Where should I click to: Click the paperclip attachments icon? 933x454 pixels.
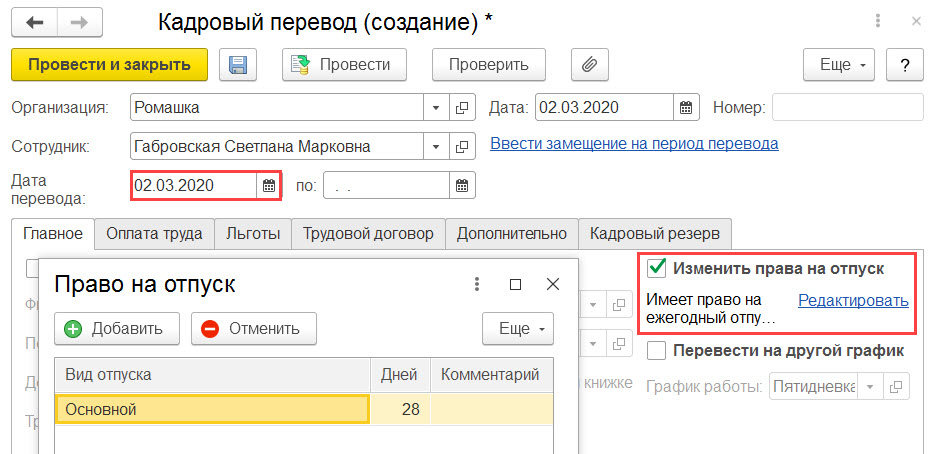point(590,64)
